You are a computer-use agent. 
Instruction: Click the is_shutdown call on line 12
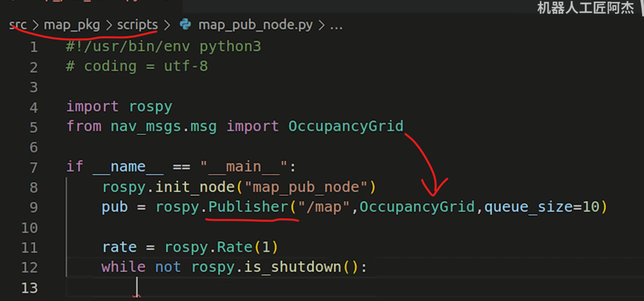[x=292, y=267]
